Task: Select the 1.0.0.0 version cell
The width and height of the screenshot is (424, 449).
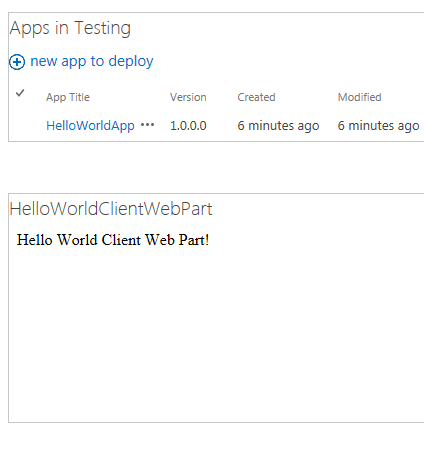Action: click(188, 126)
